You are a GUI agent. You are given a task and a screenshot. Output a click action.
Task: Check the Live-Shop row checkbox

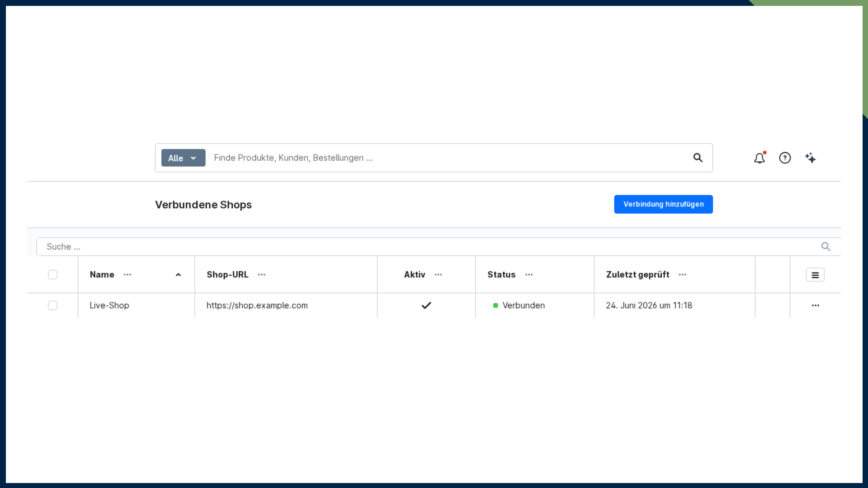(52, 305)
